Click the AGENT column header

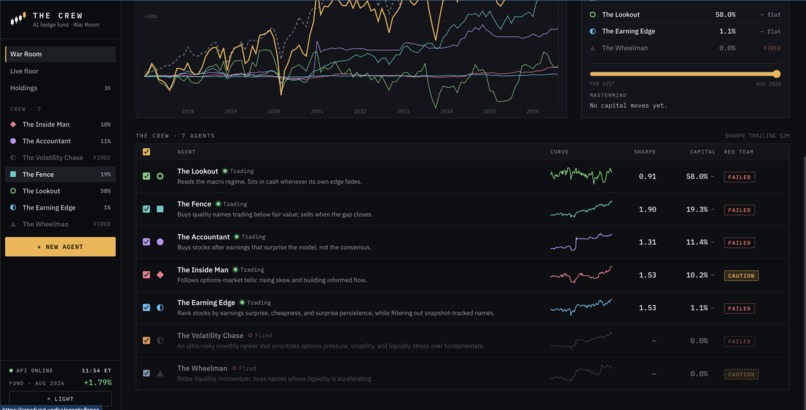(186, 152)
